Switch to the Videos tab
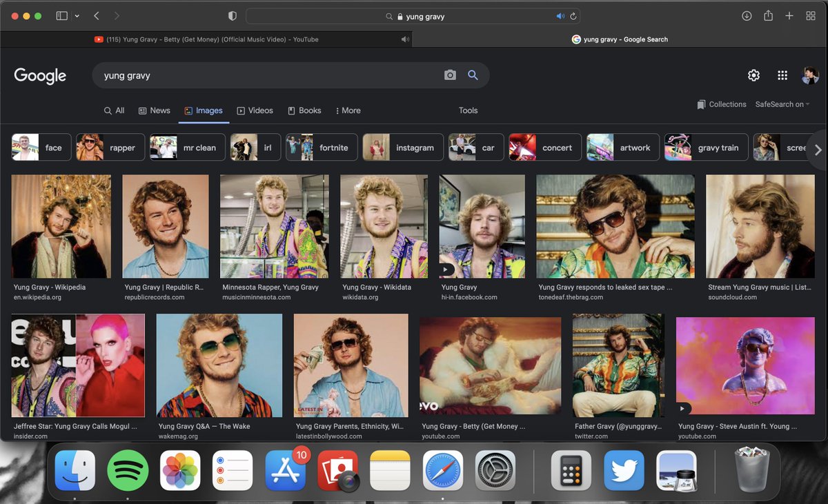Image resolution: width=828 pixels, height=504 pixels. 255,110
